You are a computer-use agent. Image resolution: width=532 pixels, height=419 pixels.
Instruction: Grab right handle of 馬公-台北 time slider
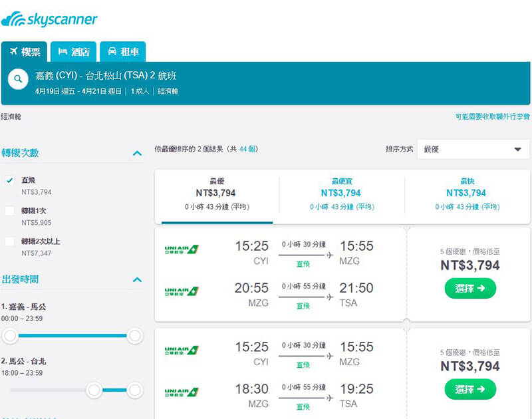(135, 390)
